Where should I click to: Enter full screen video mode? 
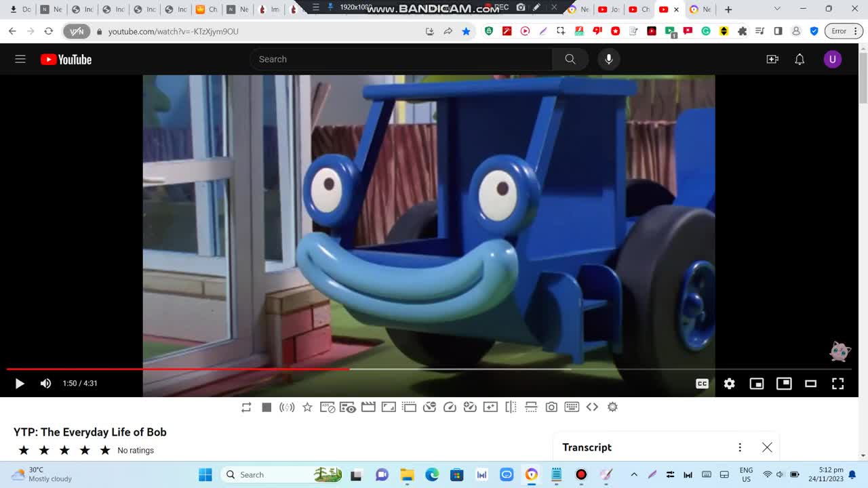(x=837, y=384)
